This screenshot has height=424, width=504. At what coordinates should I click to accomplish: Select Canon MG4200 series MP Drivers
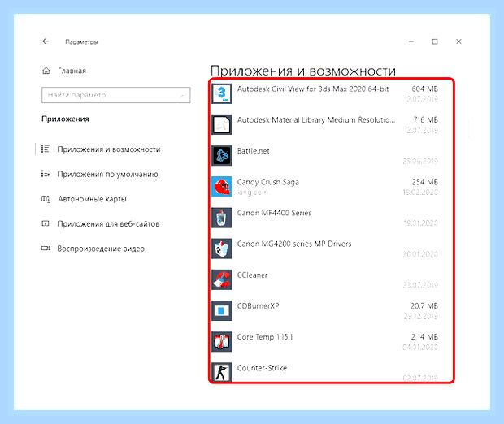tap(294, 244)
